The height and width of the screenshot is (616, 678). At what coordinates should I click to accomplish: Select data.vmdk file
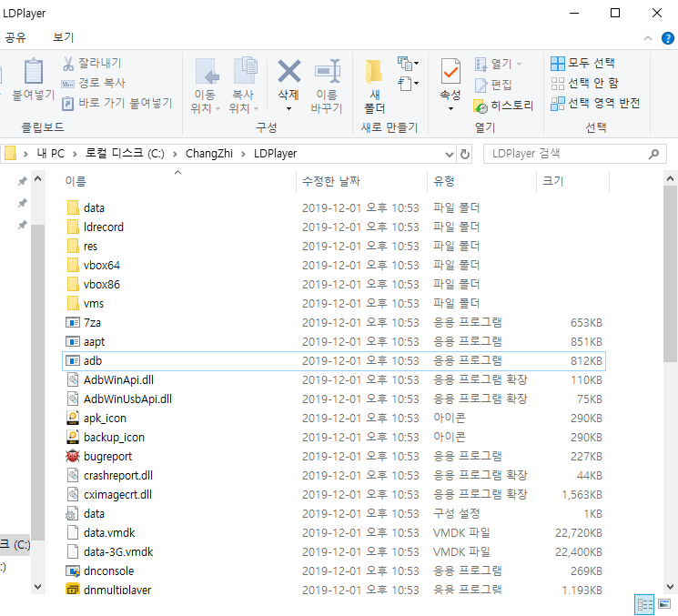point(100,532)
